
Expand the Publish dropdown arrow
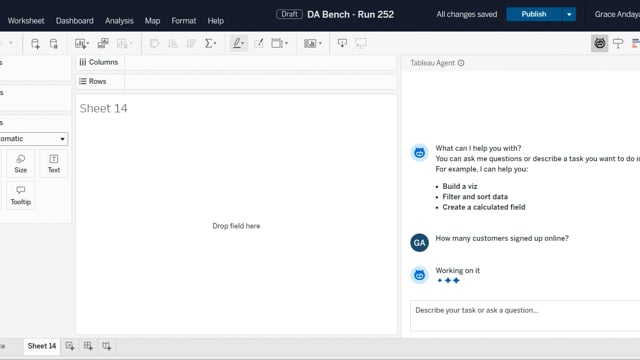pos(569,14)
